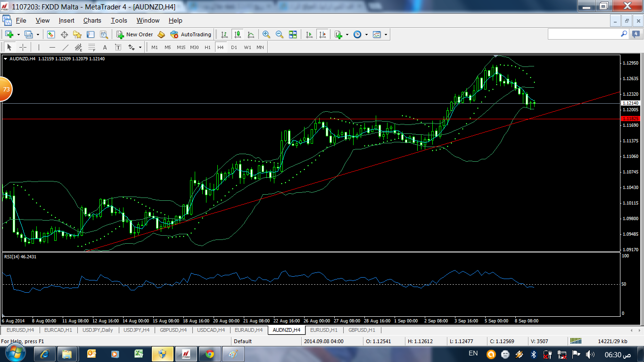This screenshot has width=644, height=362.
Task: Expand the Periods dropdown arrow
Action: tap(366, 34)
